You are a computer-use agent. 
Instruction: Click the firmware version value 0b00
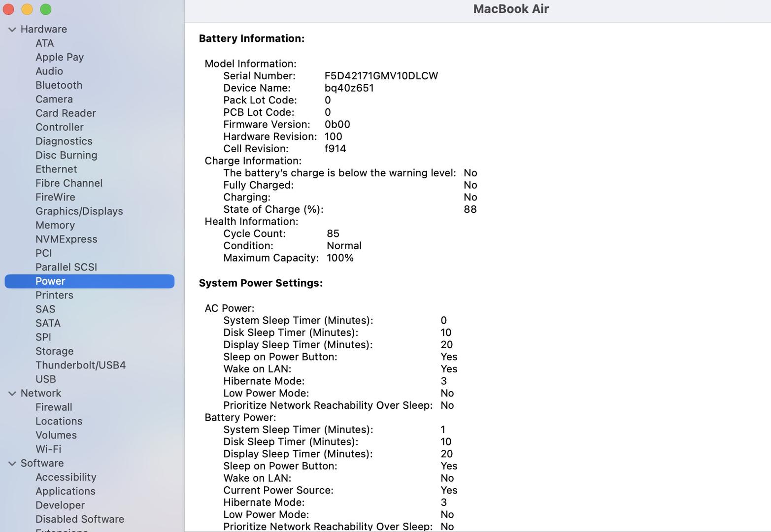pyautogui.click(x=337, y=125)
